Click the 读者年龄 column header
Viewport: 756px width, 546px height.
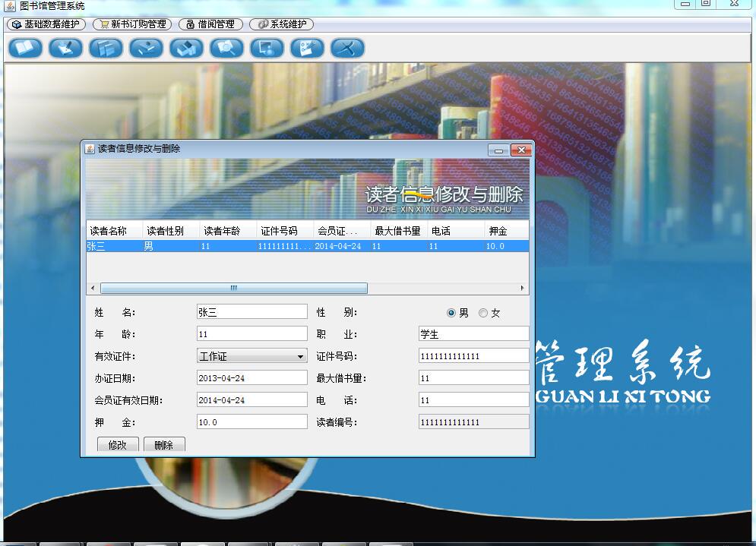(229, 231)
